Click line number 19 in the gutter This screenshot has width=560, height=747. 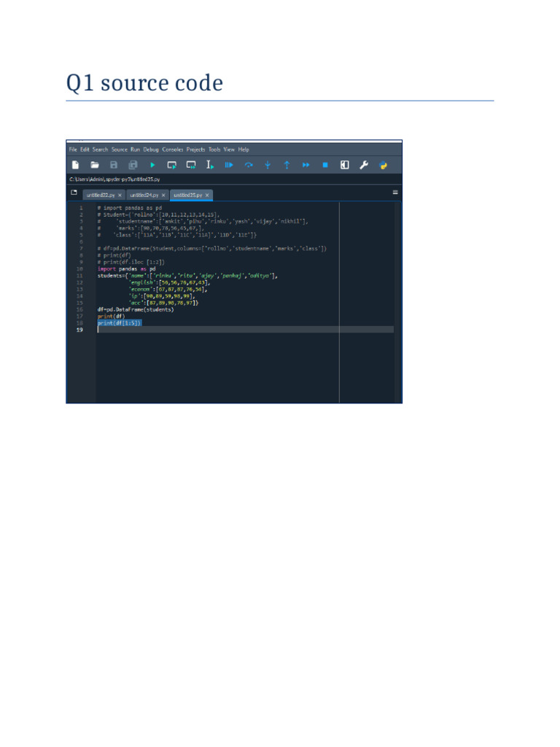pos(80,330)
